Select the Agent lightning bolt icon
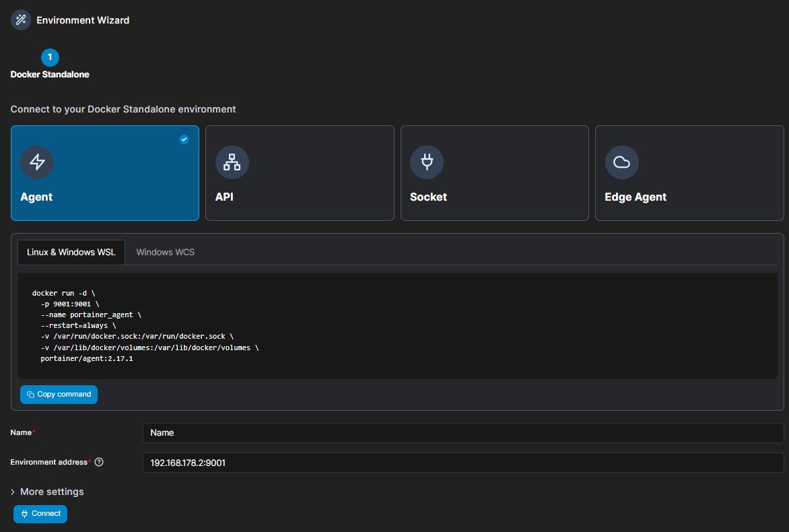 pos(37,162)
